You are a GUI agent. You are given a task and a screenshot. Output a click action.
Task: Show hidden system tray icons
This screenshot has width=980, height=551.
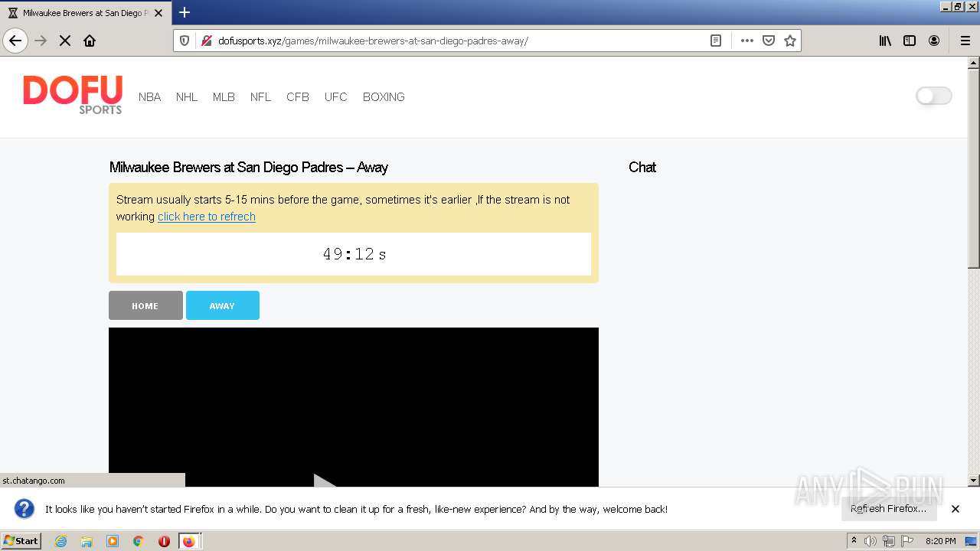click(854, 541)
